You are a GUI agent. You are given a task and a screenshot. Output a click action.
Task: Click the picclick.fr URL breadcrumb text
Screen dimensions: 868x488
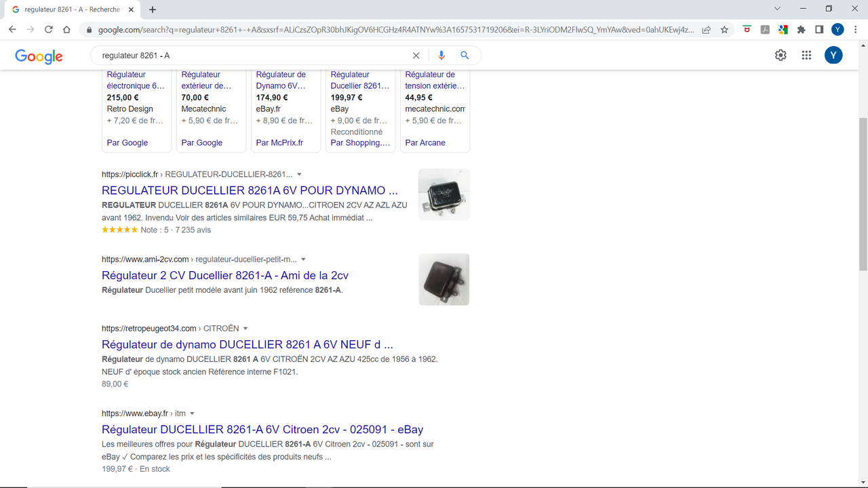pyautogui.click(x=197, y=174)
